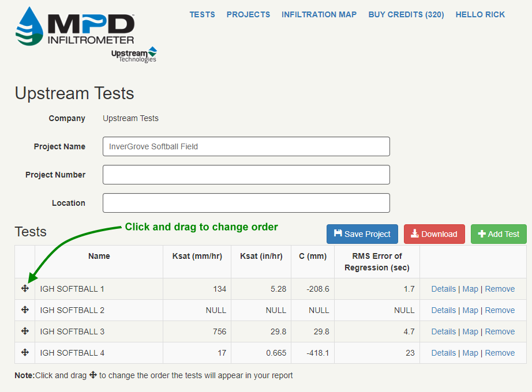Open the Infiltration Map page
Screen dimensions: 532x392
pyautogui.click(x=319, y=14)
